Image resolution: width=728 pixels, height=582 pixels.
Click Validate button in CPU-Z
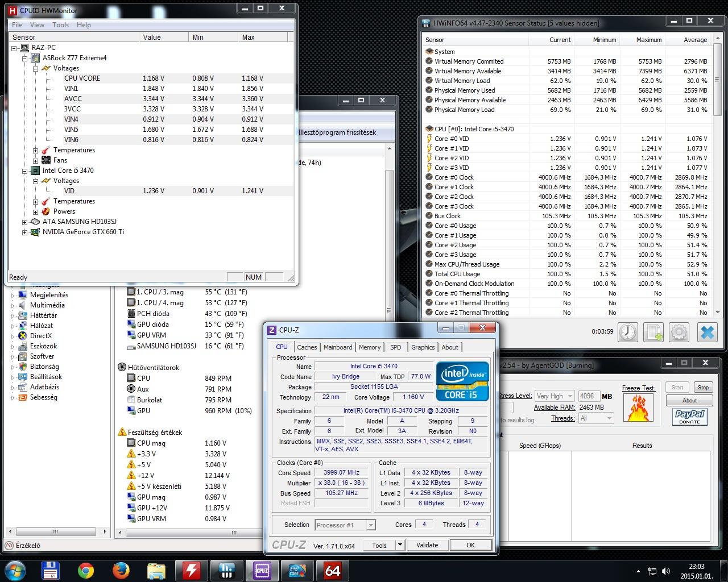pyautogui.click(x=427, y=545)
